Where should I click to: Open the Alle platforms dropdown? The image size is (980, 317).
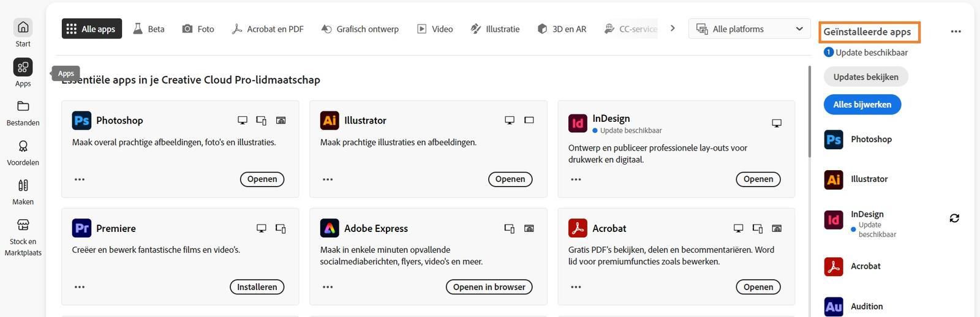pos(750,29)
